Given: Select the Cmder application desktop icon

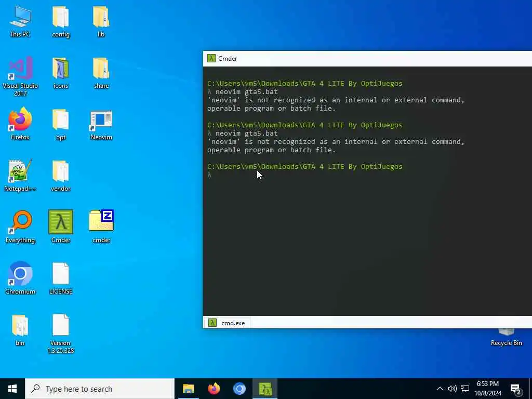Looking at the screenshot, I should [x=61, y=227].
